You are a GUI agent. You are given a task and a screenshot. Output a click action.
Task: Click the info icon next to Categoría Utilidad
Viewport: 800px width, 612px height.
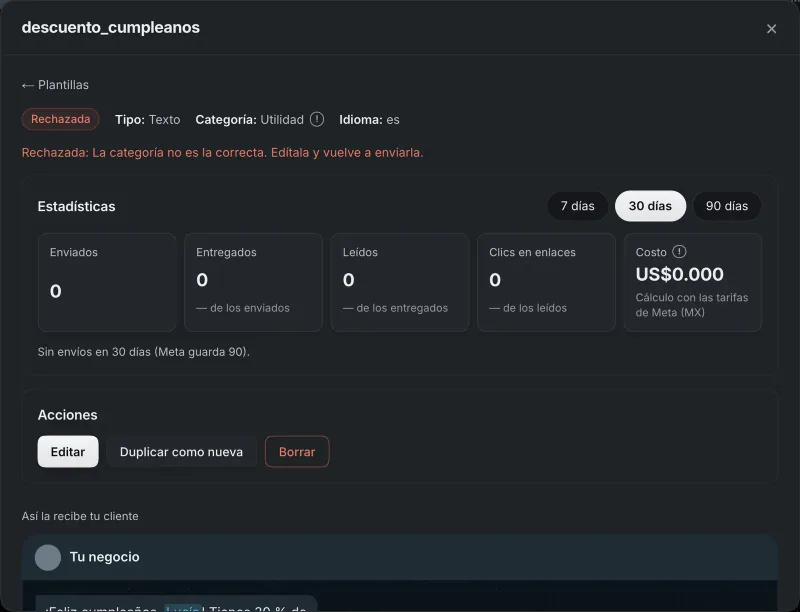tap(317, 119)
